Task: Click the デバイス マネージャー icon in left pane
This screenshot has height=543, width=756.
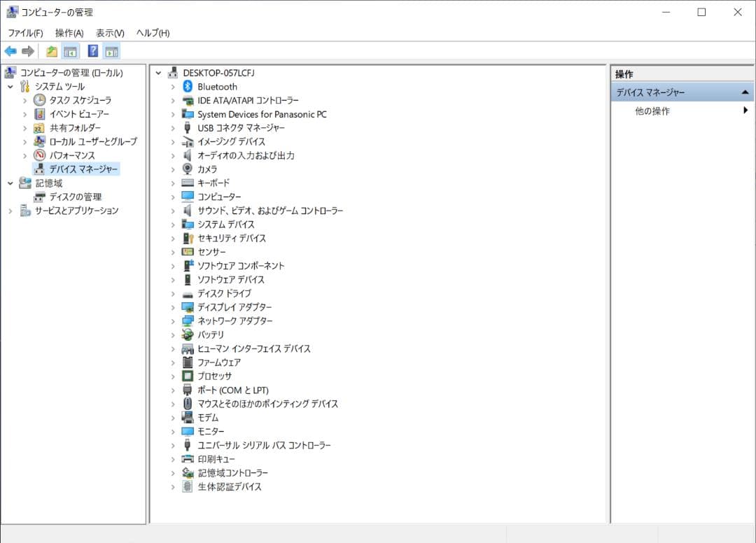Action: click(x=38, y=169)
